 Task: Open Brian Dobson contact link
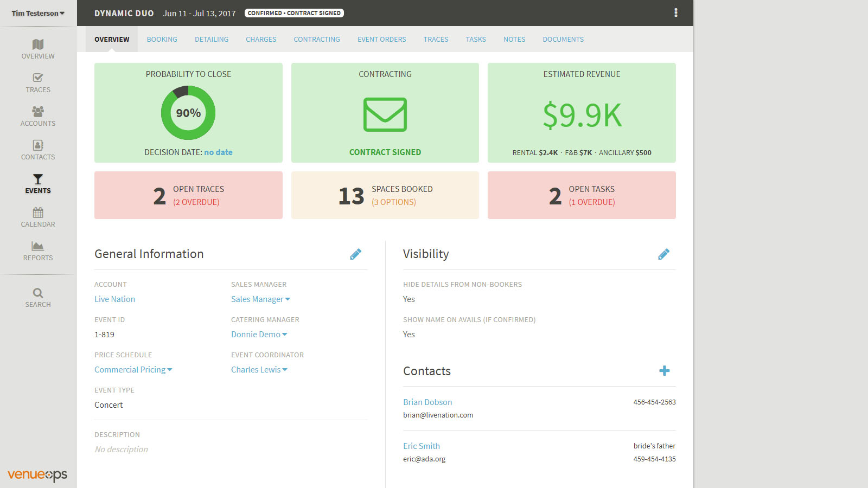coord(427,402)
